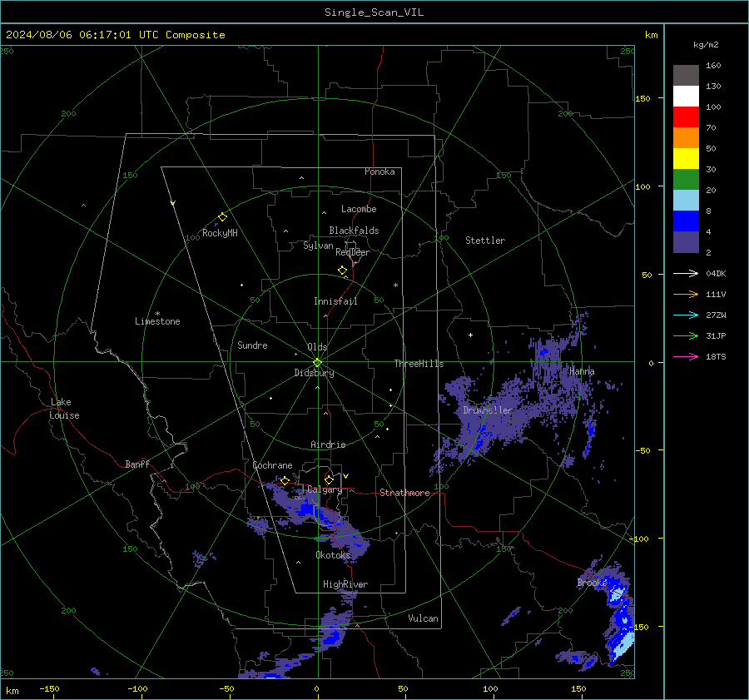
Task: Click the Single_Scan_VIL title text
Action: coord(374,12)
